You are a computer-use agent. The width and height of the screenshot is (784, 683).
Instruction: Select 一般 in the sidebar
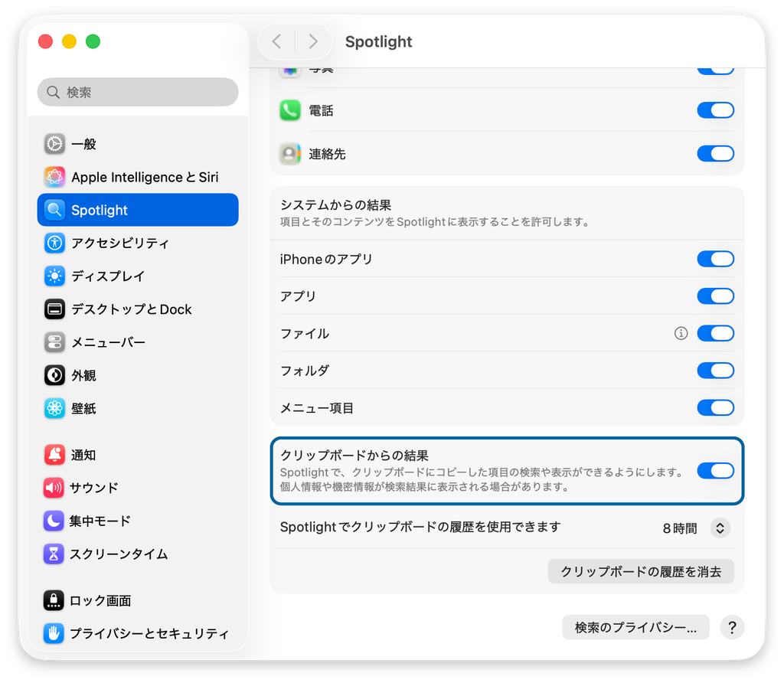(138, 144)
